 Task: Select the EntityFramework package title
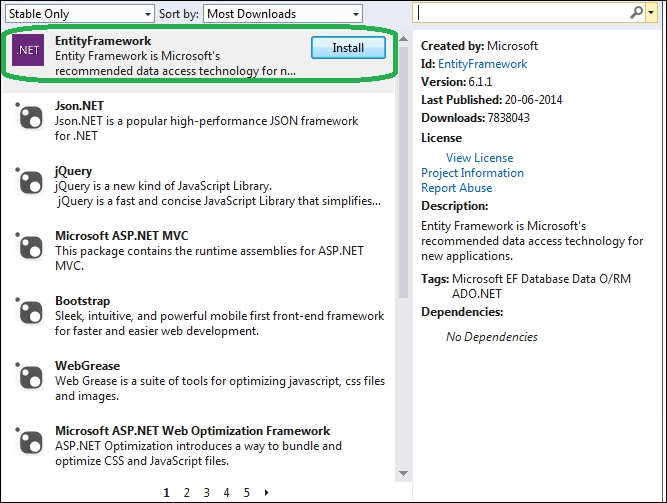click(103, 41)
